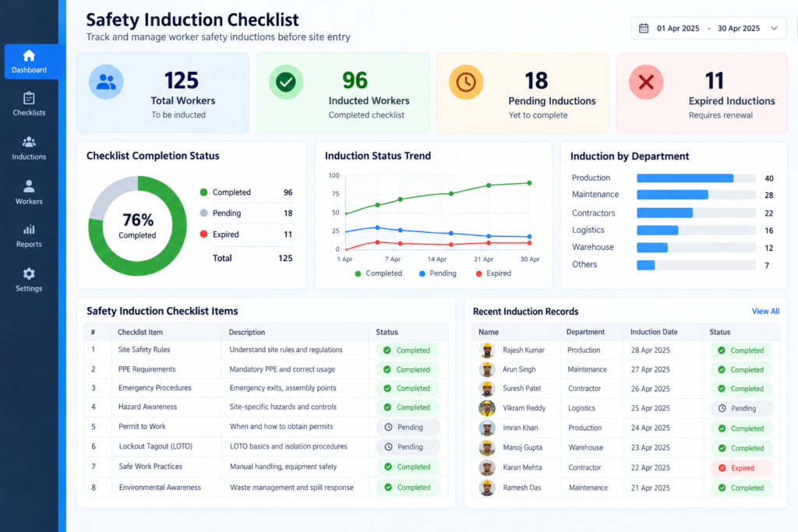This screenshot has height=532, width=798.
Task: Click Imran Khan's avatar
Action: point(487,428)
